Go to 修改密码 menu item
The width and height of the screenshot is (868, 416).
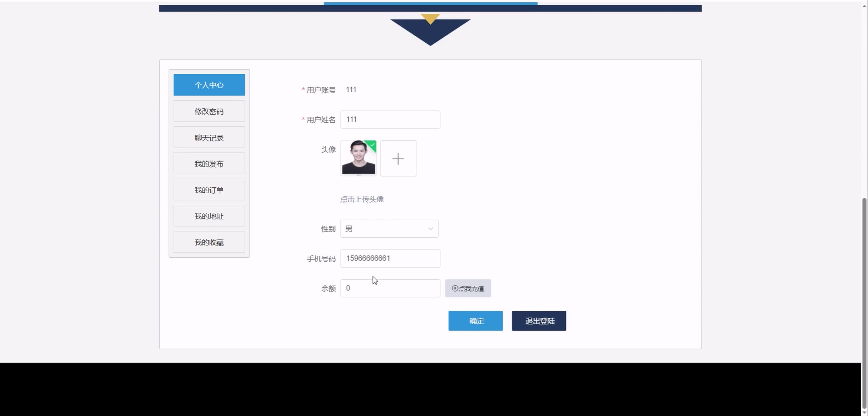click(209, 111)
